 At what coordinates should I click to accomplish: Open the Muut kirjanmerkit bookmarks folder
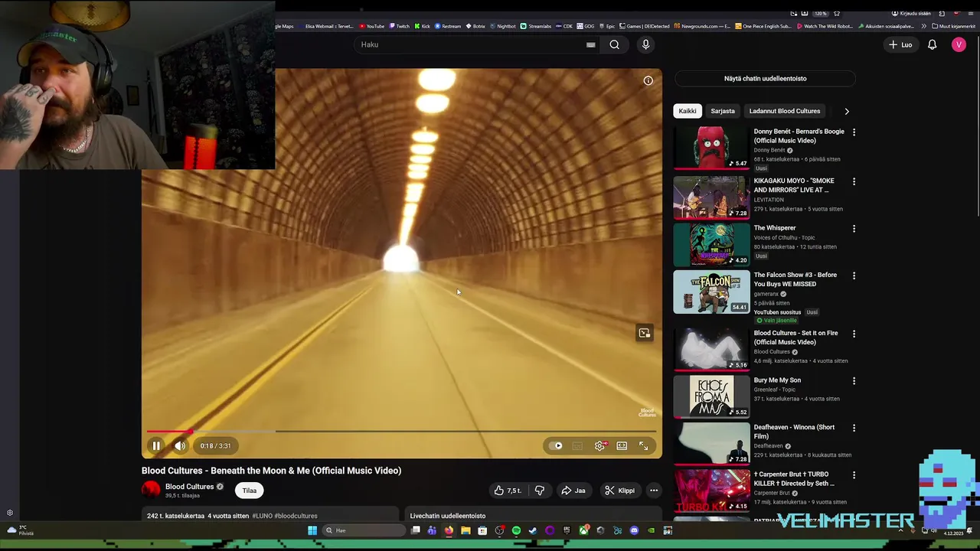pos(953,26)
